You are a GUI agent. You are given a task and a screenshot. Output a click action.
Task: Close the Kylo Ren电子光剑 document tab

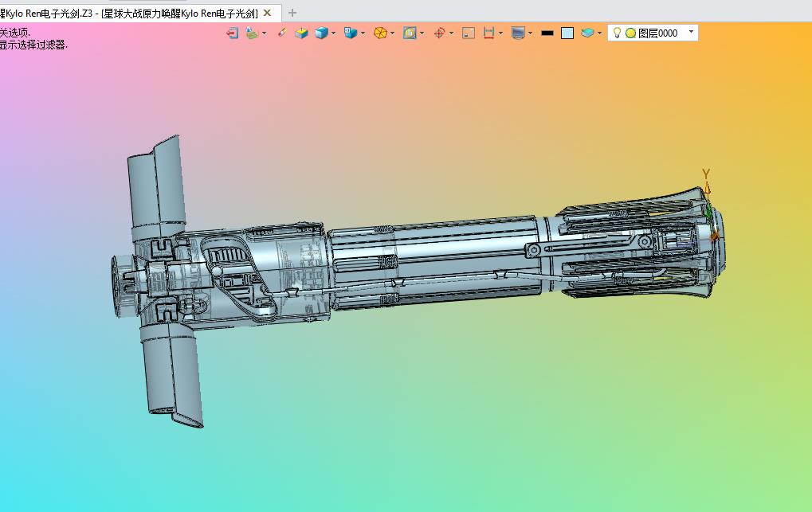(x=267, y=13)
